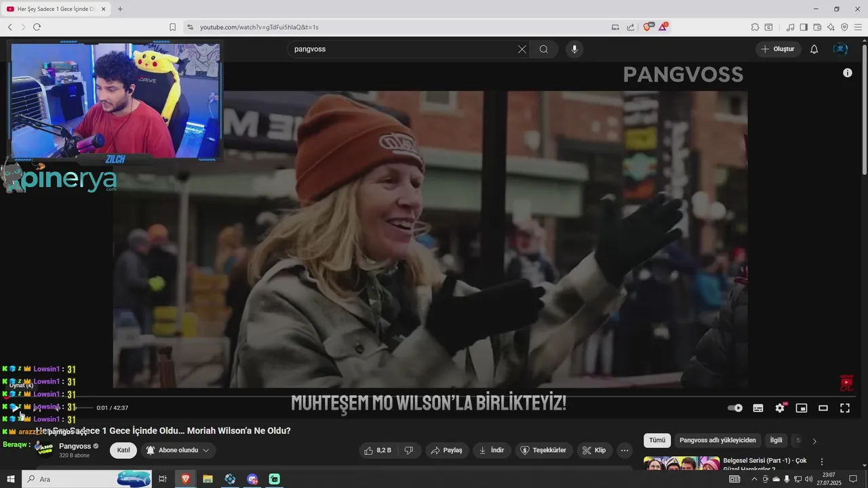
Task: Open the Brave VPN shield icon
Action: [x=844, y=27]
